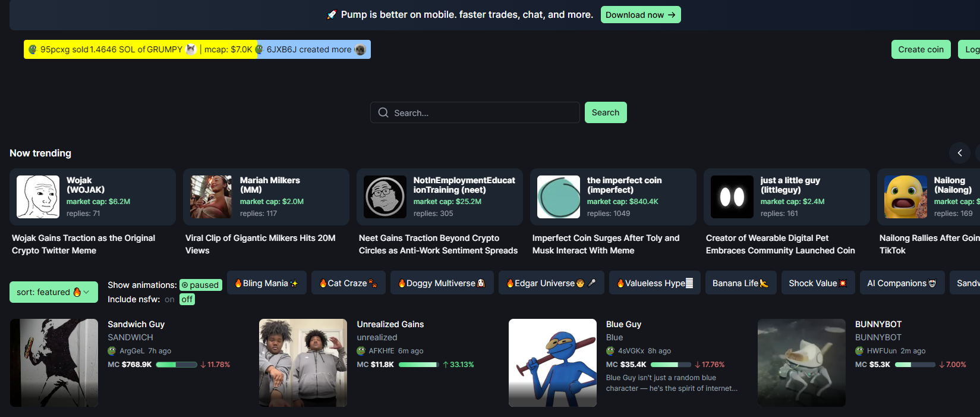980x417 pixels.
Task: Open the Nailong yellow character image
Action: click(x=906, y=197)
